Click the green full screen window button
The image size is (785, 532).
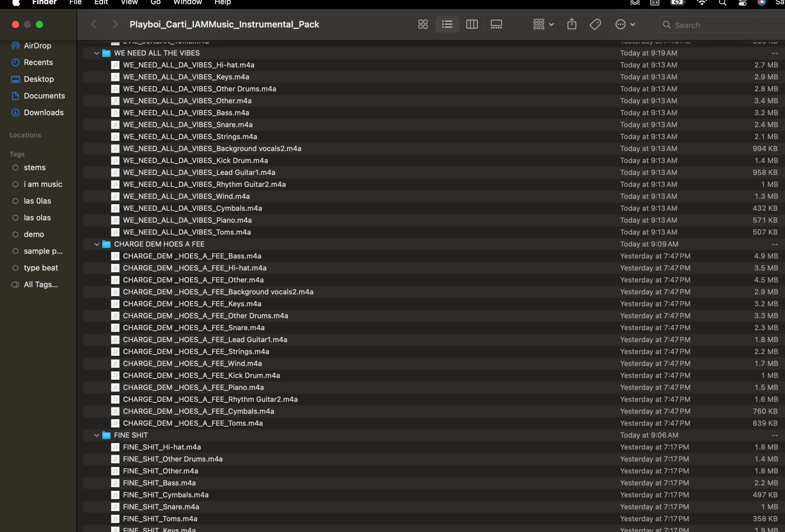point(39,25)
